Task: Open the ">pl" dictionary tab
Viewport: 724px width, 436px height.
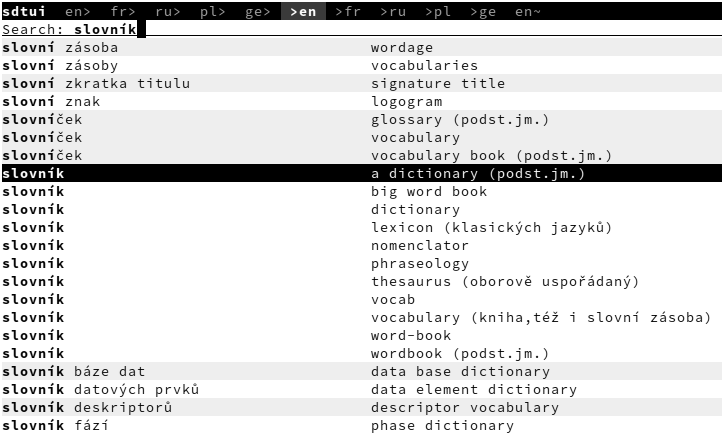Action: coord(438,11)
